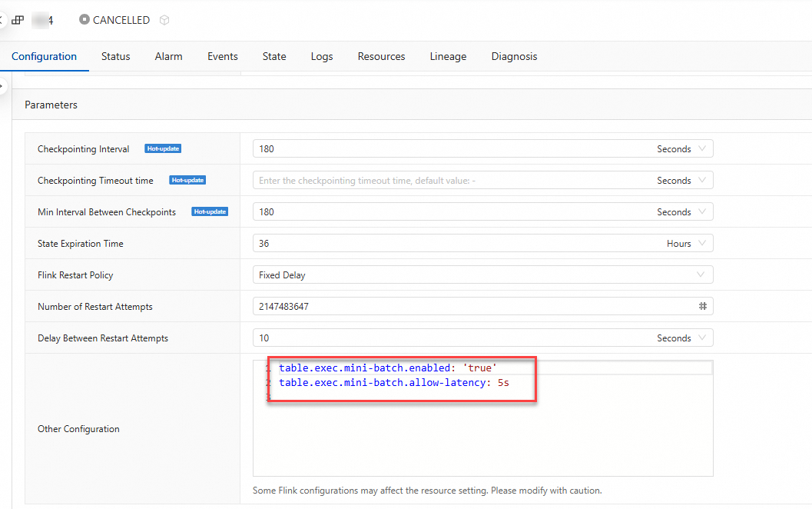
Task: Open the Diagnosis tab
Action: 514,56
